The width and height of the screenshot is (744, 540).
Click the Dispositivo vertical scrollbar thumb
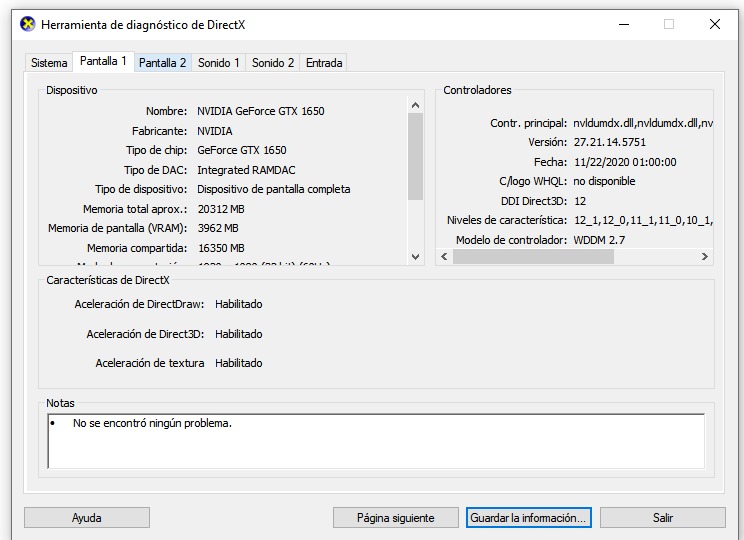416,157
